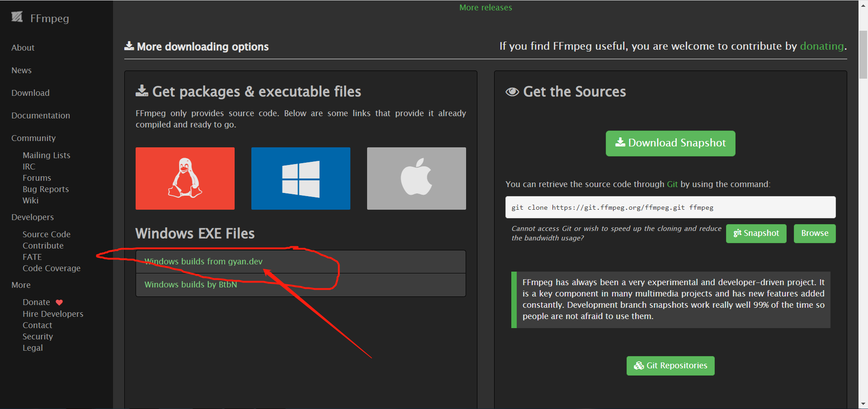This screenshot has height=409, width=868.
Task: Select the Linux penguin tile
Action: (x=185, y=178)
